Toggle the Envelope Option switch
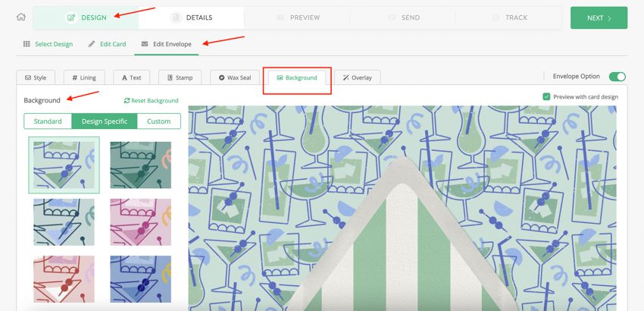 (617, 77)
